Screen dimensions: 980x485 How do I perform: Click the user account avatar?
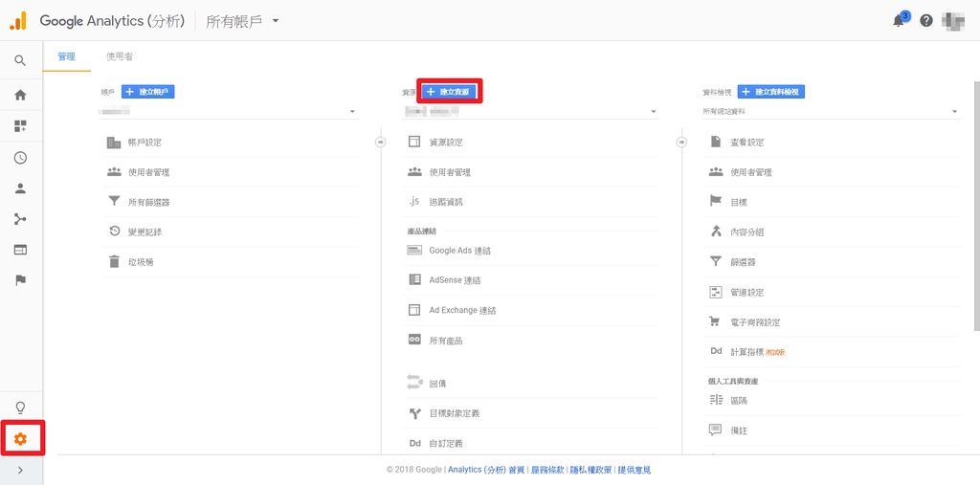pyautogui.click(x=953, y=21)
